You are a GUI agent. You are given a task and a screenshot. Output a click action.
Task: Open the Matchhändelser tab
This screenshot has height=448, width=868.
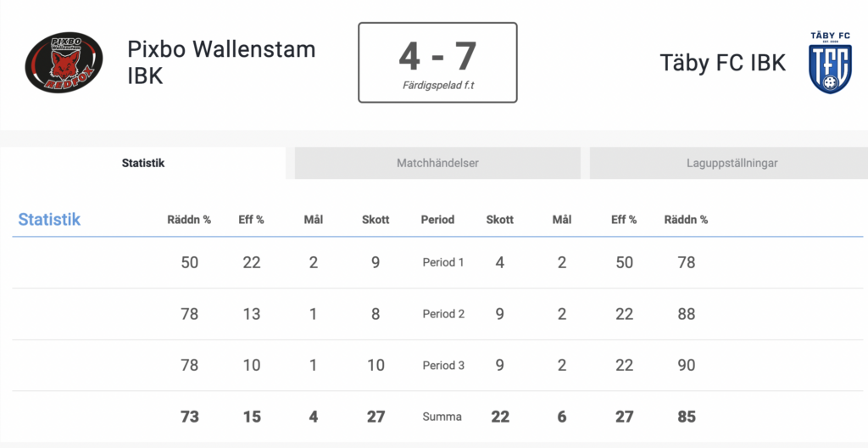tap(437, 163)
